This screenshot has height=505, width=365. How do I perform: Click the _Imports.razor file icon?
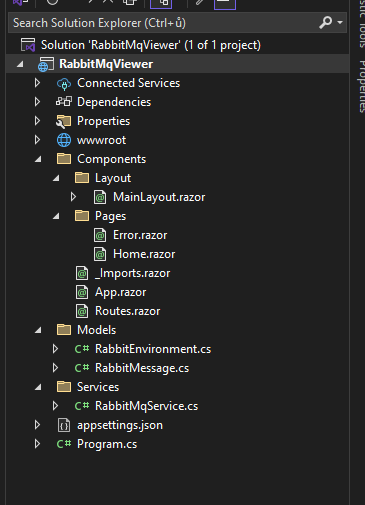(82, 273)
